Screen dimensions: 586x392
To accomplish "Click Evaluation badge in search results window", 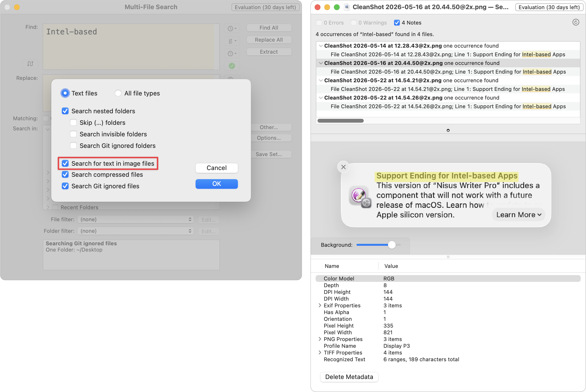I will pyautogui.click(x=549, y=7).
